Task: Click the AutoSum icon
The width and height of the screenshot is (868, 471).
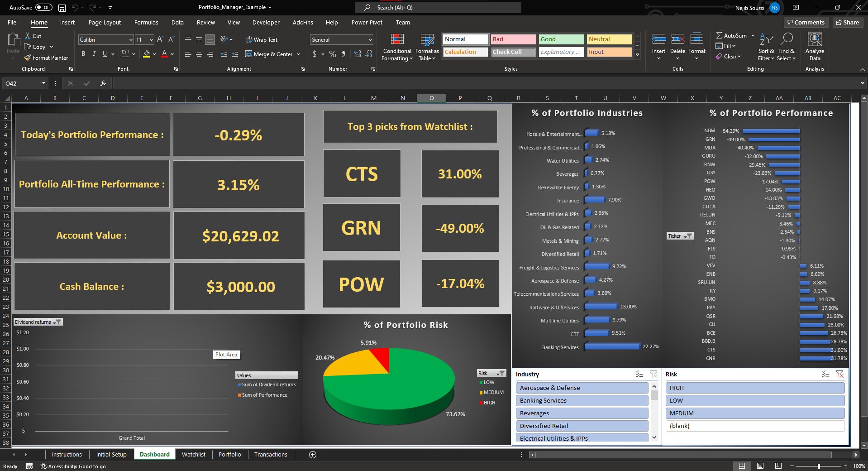Action: 719,35
